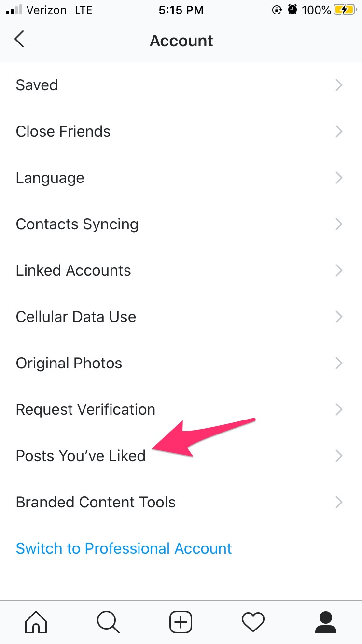
Task: Open Contacts Syncing settings
Action: [x=77, y=224]
